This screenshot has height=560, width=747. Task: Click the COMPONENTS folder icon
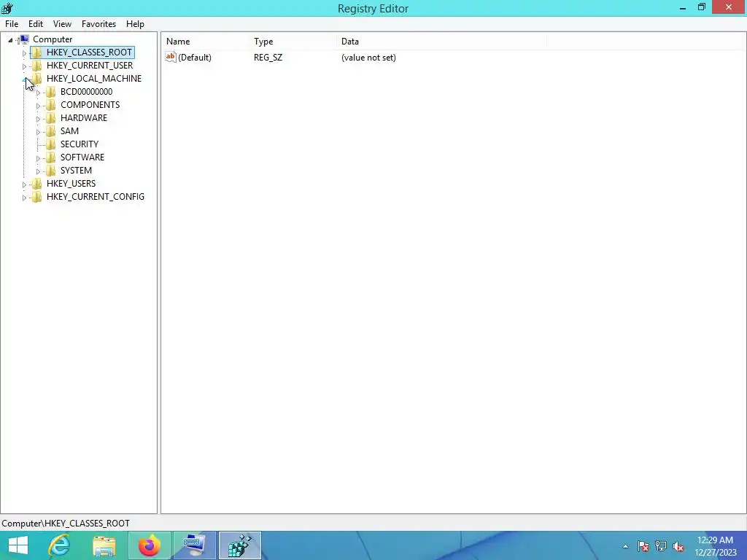click(x=50, y=105)
